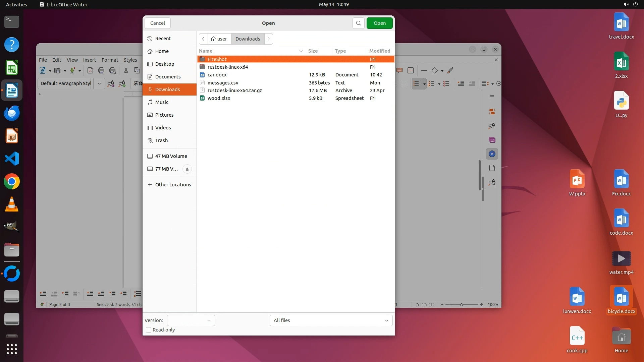Open the Navigator sidebar panel icon
The width and height of the screenshot is (644, 362).
(492, 154)
